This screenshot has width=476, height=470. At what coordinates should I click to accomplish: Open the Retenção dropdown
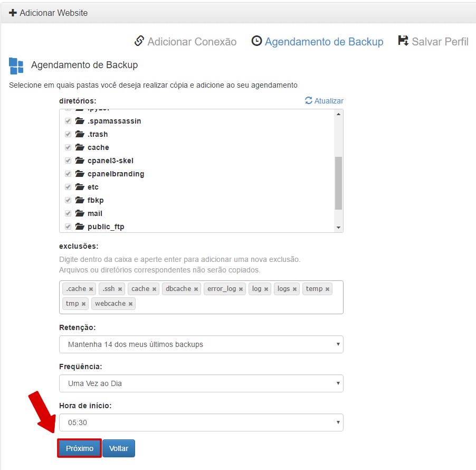point(201,344)
